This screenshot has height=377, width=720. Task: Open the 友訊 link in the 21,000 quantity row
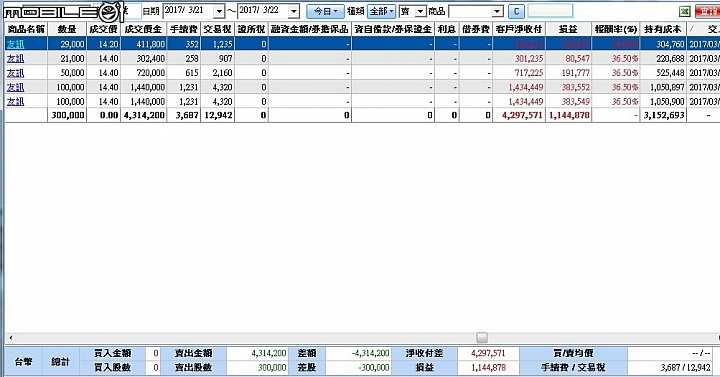pyautogui.click(x=15, y=58)
